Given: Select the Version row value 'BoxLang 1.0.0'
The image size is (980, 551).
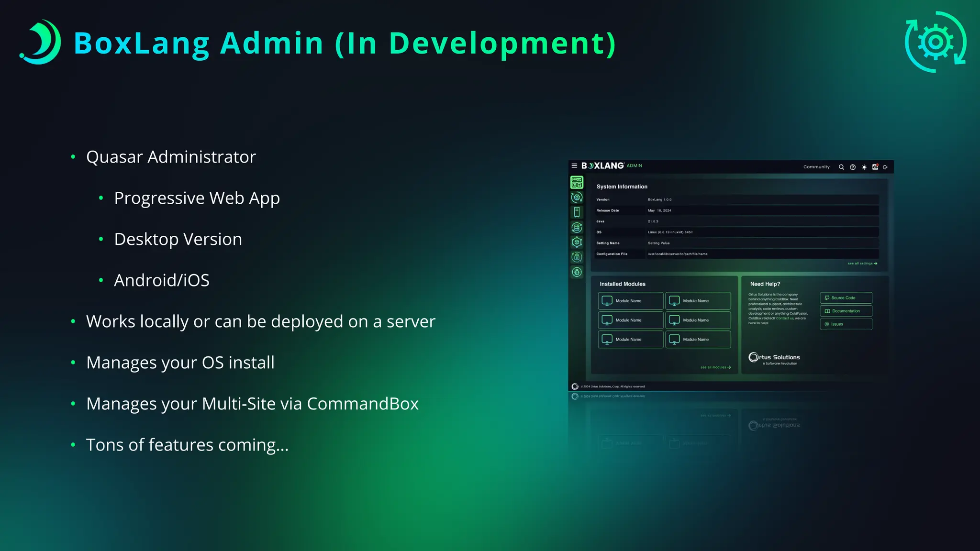Looking at the screenshot, I should pyautogui.click(x=659, y=199).
